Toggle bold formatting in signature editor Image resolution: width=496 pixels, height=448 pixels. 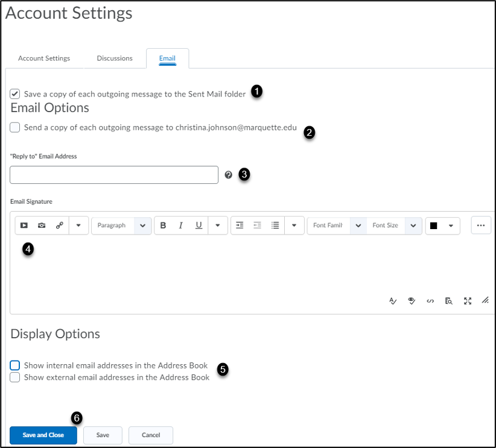(163, 226)
